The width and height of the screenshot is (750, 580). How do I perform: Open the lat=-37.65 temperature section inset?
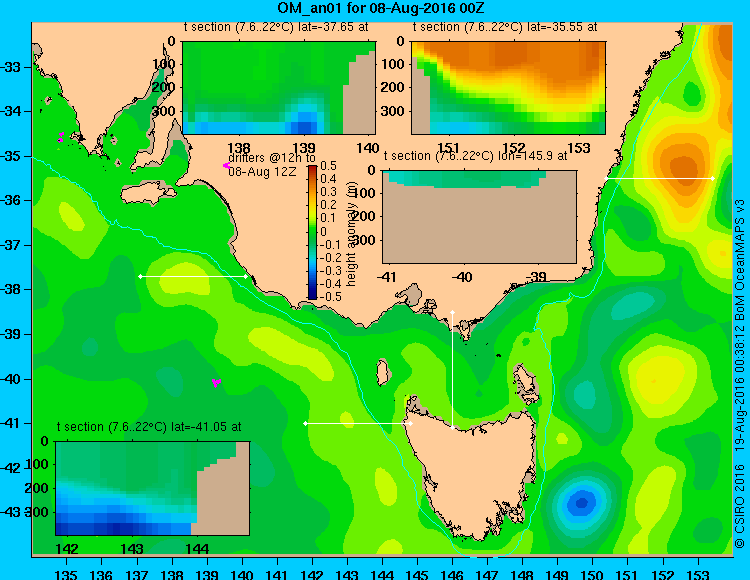point(279,88)
